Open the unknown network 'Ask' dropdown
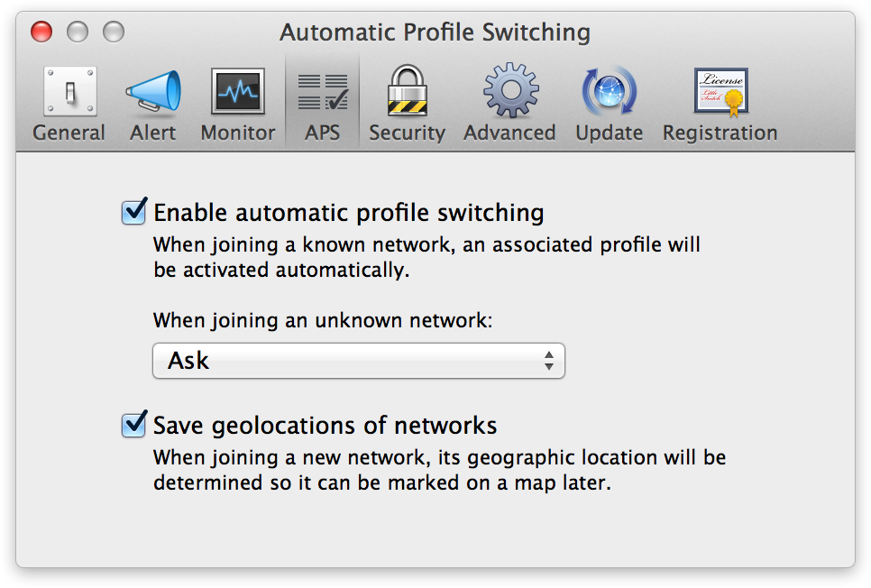The image size is (871, 588). [x=358, y=361]
